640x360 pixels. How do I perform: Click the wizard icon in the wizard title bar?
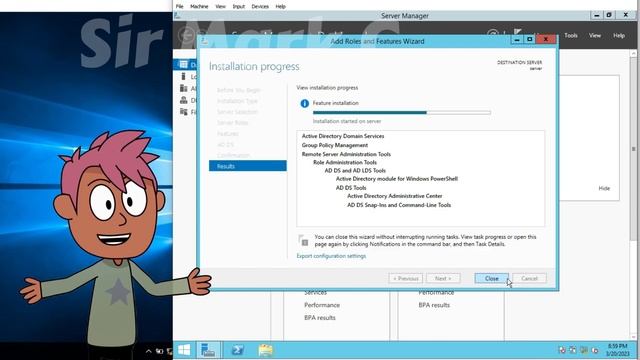coord(204,41)
